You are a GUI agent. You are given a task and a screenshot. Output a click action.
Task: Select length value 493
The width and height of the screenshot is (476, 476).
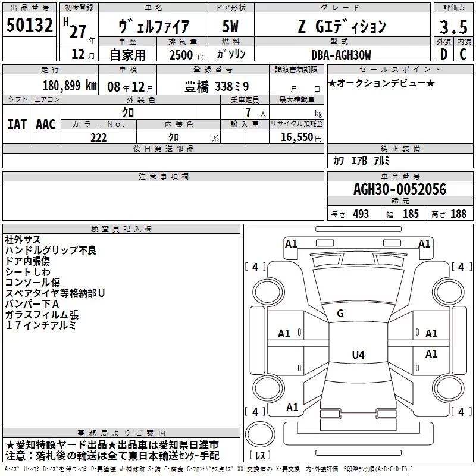click(x=361, y=214)
